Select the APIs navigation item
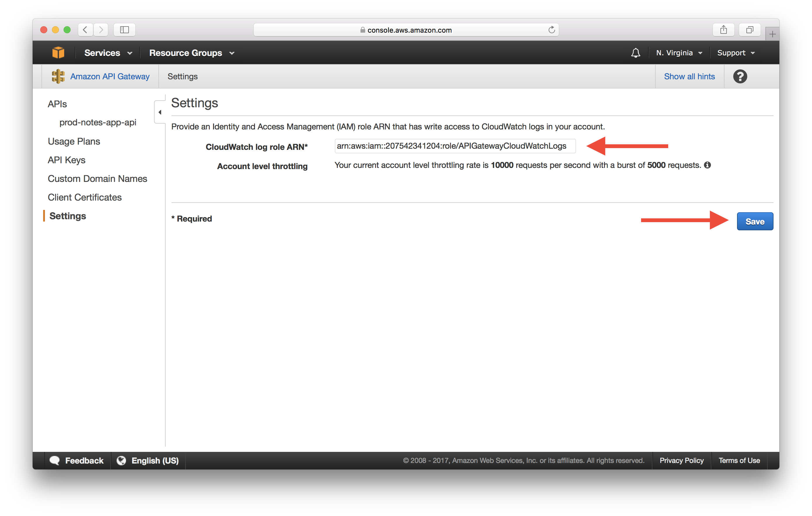This screenshot has width=812, height=516. tap(57, 103)
